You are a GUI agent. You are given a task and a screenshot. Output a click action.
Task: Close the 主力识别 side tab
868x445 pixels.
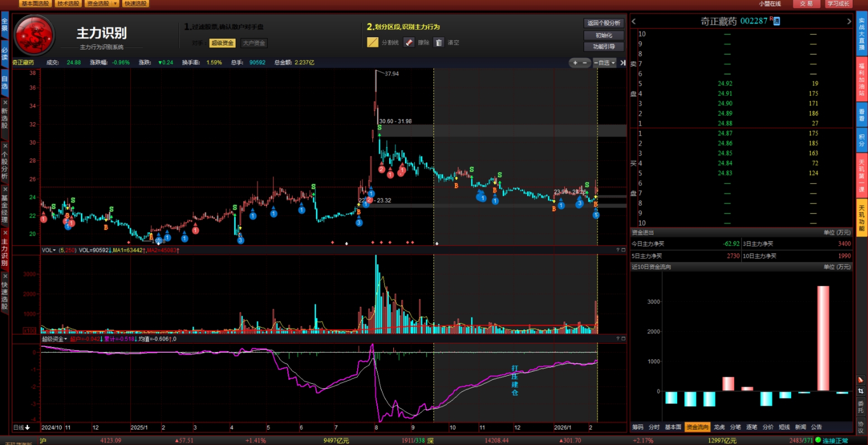pos(5,232)
